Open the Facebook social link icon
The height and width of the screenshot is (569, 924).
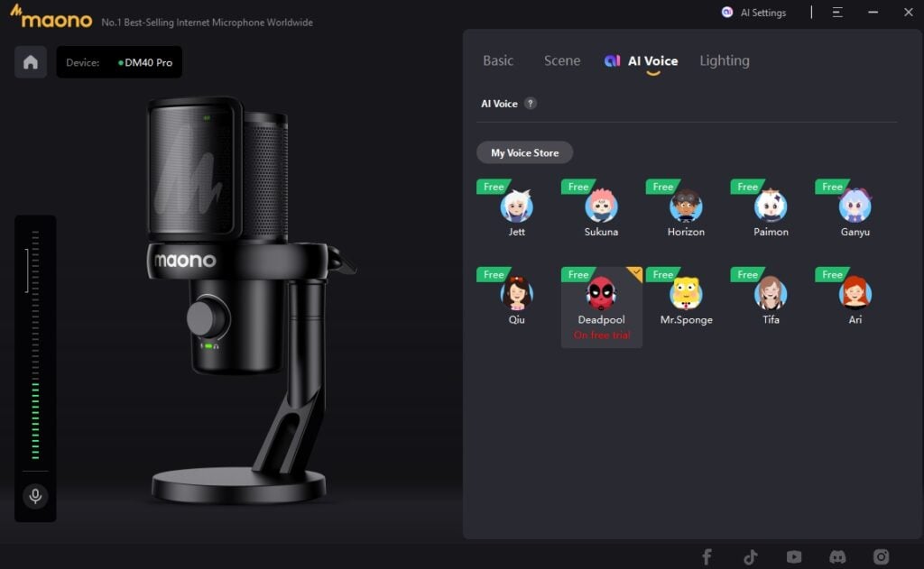707,556
